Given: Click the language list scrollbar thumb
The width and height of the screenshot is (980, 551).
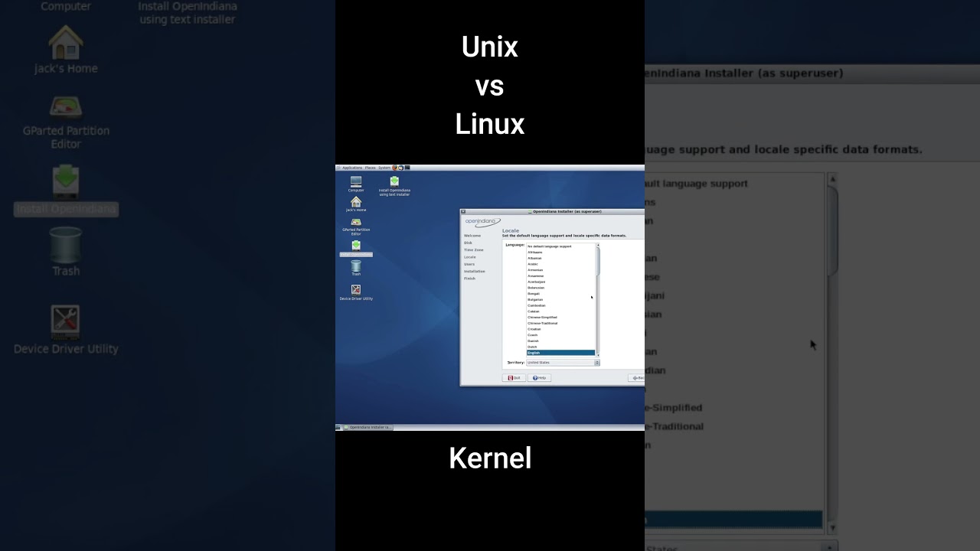Looking at the screenshot, I should pyautogui.click(x=598, y=261).
